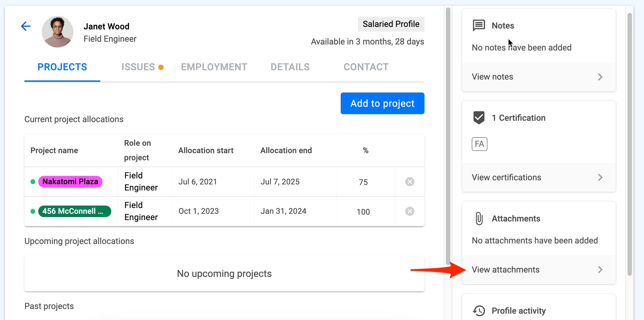Click No attachments have been added text
This screenshot has height=320, width=644.
click(x=535, y=241)
